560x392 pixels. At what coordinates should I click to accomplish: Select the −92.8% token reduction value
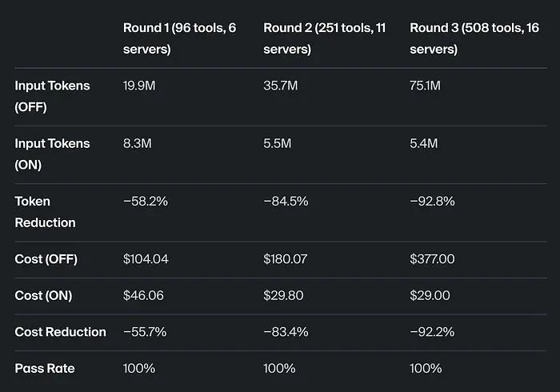(x=432, y=202)
